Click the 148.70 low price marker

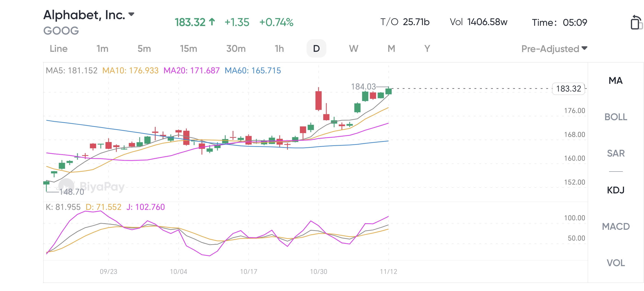tap(72, 192)
